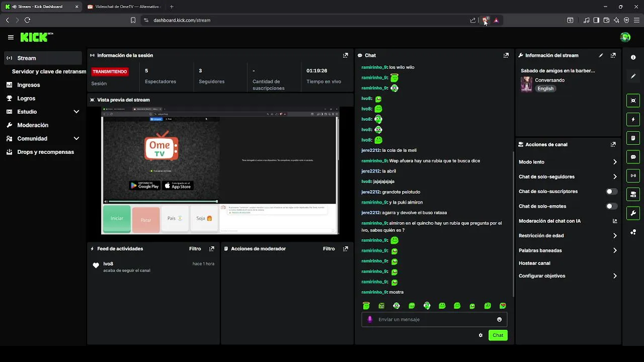Screen dimensions: 644x362
Task: Toggle the channel actions widget in the right sidebar
Action: [633, 194]
